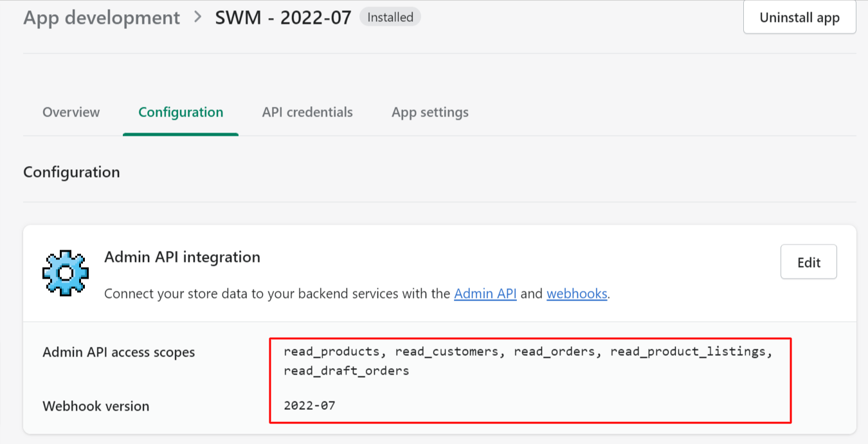Open the Overview tab
868x444 pixels.
[x=71, y=112]
